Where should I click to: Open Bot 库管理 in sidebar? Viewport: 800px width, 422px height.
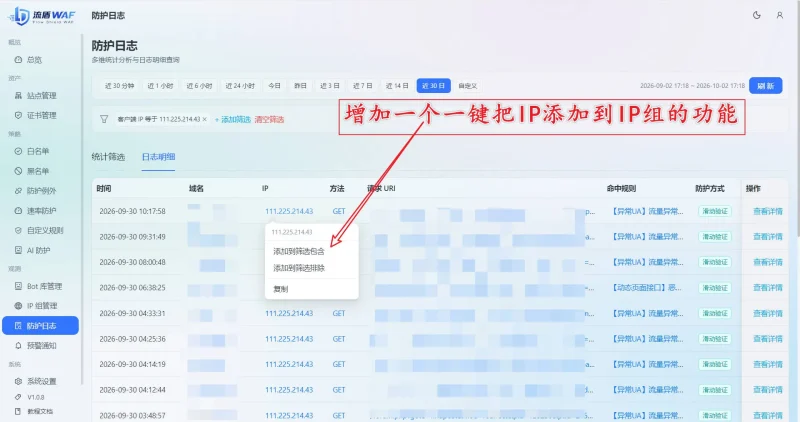point(44,286)
